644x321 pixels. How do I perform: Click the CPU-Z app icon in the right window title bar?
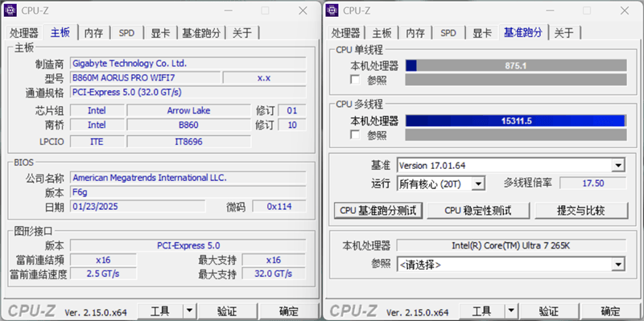click(x=332, y=10)
